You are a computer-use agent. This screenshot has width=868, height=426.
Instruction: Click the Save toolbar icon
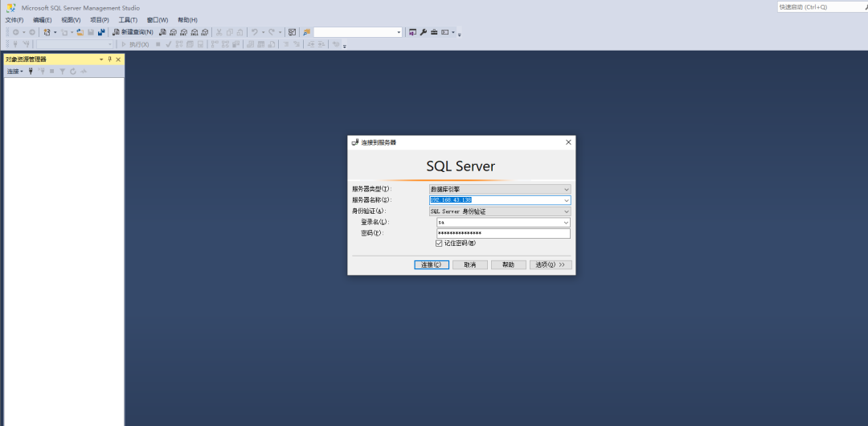(x=91, y=32)
